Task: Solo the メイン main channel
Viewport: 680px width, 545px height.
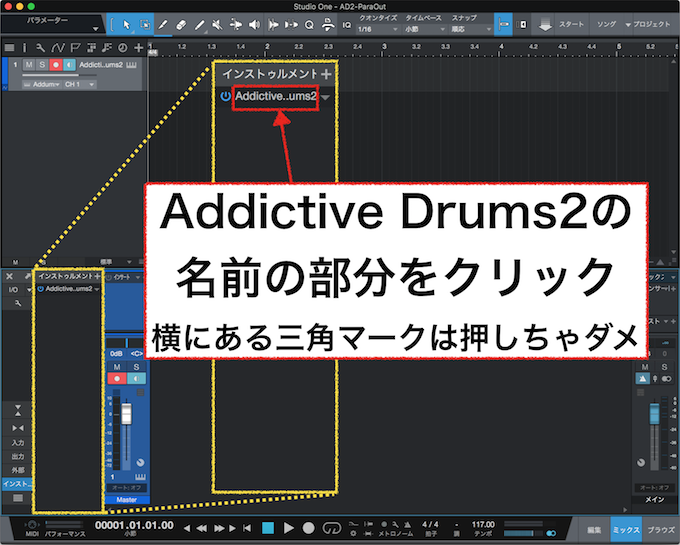Action: point(664,367)
